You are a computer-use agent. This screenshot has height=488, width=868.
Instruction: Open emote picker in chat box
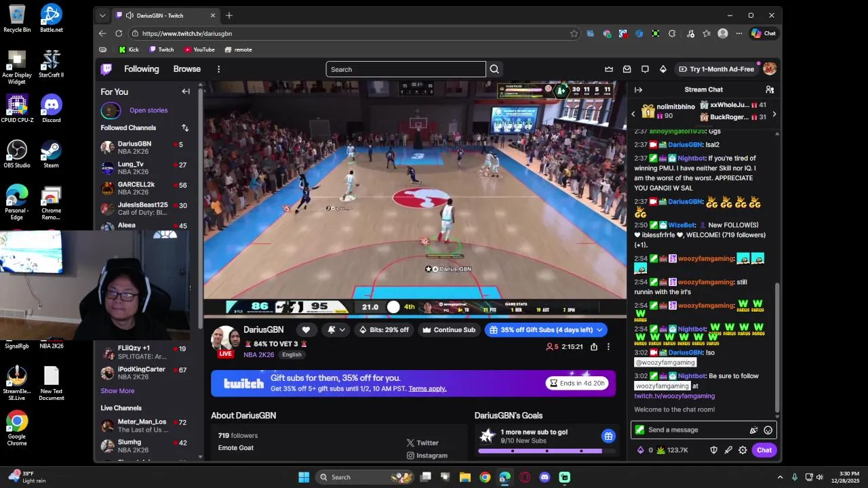[x=768, y=430]
